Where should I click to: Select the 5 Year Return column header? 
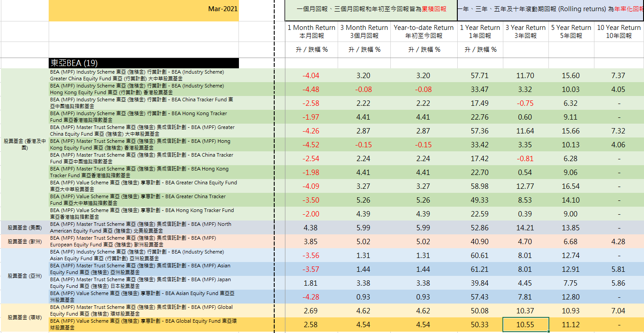point(571,32)
